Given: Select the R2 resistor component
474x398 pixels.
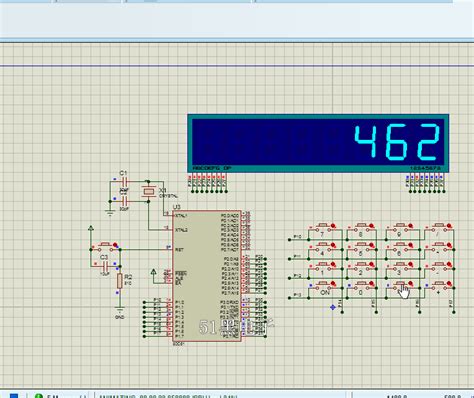Looking at the screenshot, I should click(x=120, y=281).
